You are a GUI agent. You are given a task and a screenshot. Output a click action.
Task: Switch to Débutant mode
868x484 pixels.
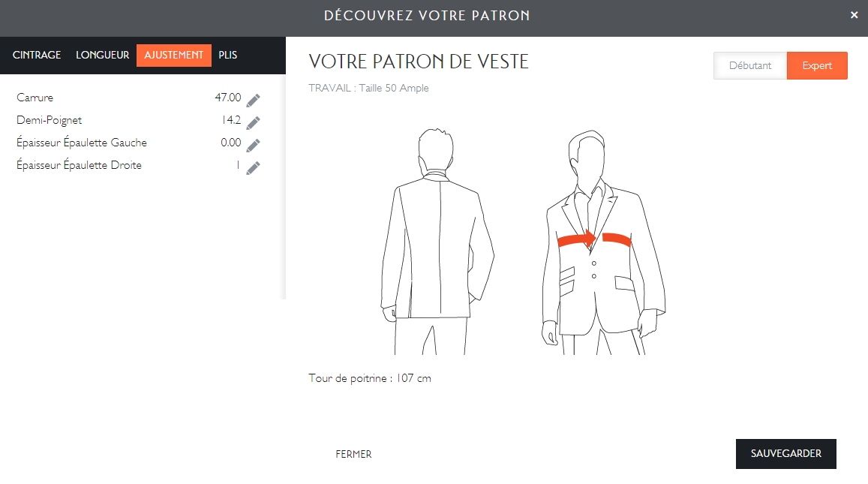[749, 66]
